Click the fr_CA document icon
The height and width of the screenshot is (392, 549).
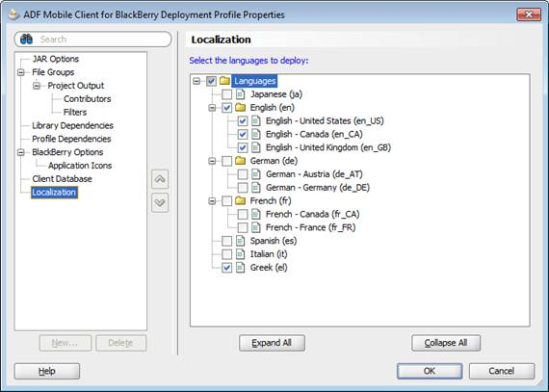256,214
